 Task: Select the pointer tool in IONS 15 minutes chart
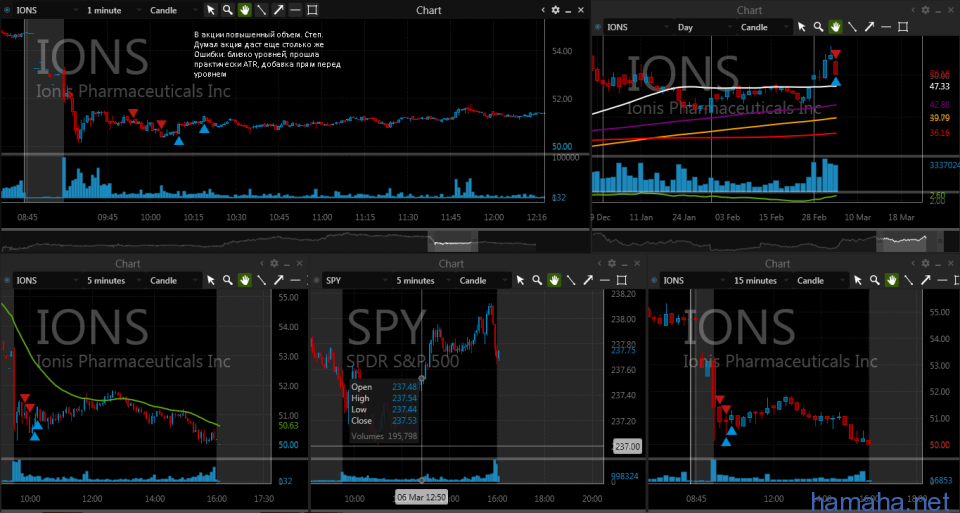pyautogui.click(x=858, y=280)
